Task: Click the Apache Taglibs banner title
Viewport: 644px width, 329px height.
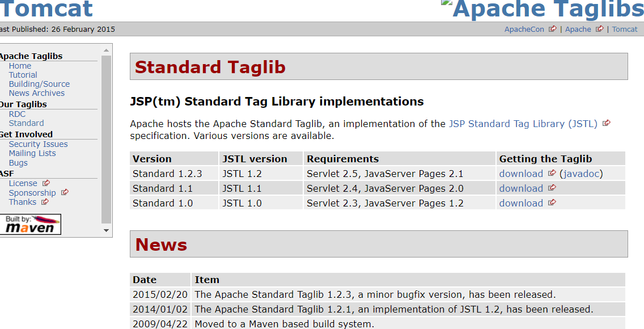Action: coord(548,10)
